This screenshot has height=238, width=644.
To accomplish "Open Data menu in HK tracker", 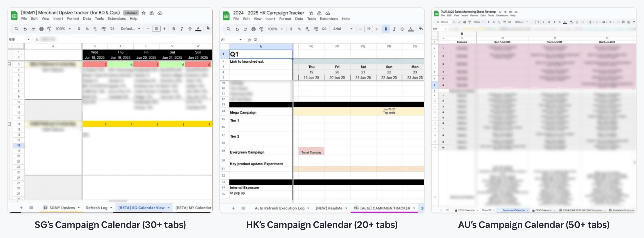I will 299,19.
